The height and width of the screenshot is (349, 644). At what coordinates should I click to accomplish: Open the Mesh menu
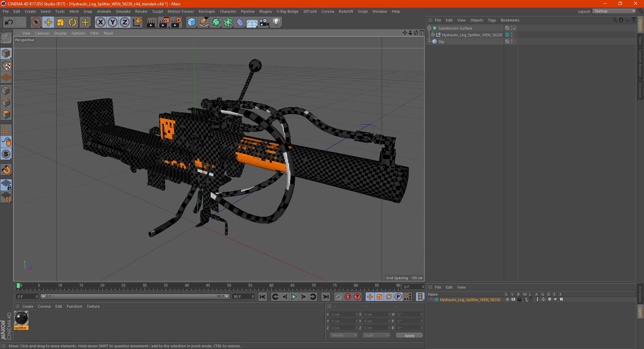[74, 11]
